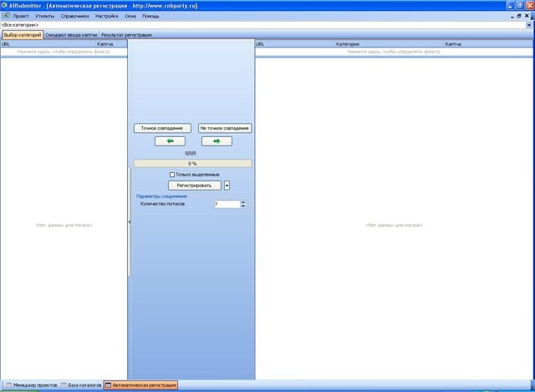The image size is (535, 392).
Task: Sort by Каптча column in left panel
Action: 111,44
